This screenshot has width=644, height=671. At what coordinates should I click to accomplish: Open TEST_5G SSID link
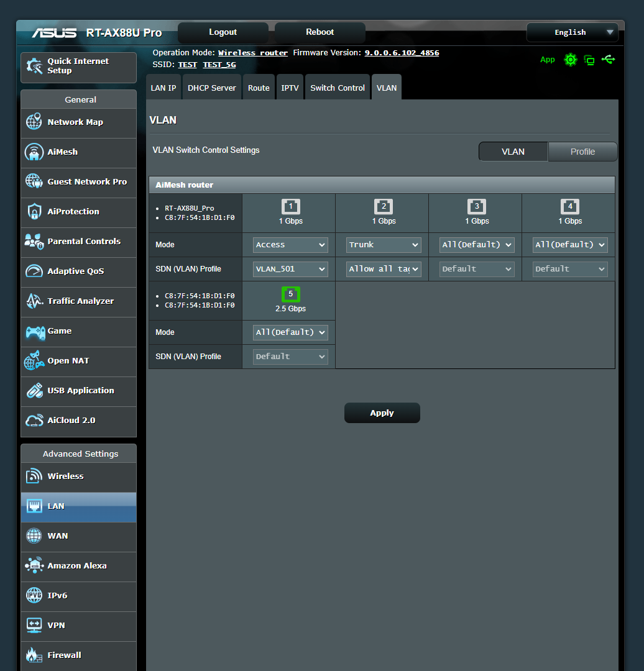coord(219,65)
